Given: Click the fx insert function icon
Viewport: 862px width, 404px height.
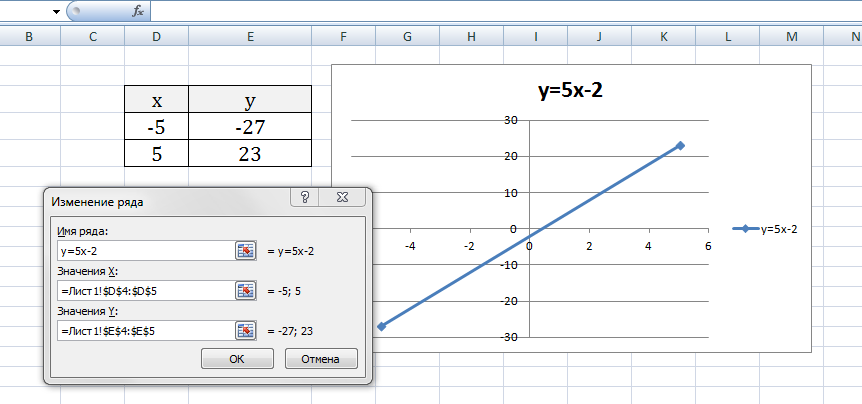Looking at the screenshot, I should point(138,11).
